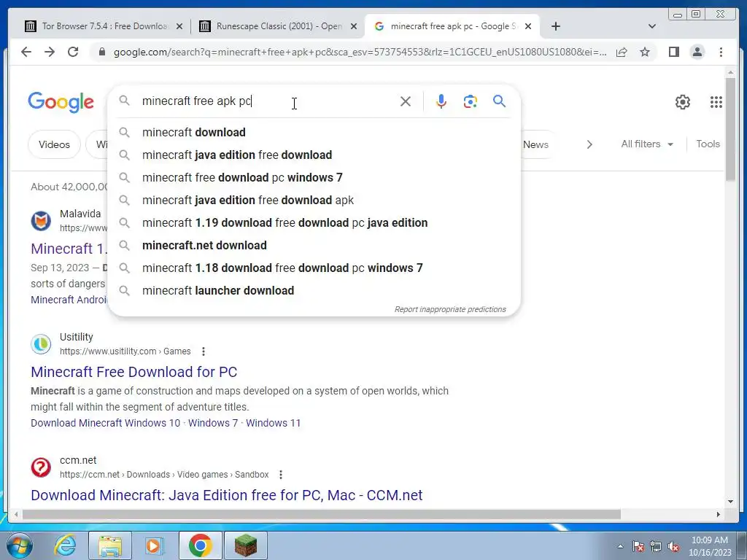
Task: Open the CCM.net Download Minecraft result
Action: click(227, 495)
